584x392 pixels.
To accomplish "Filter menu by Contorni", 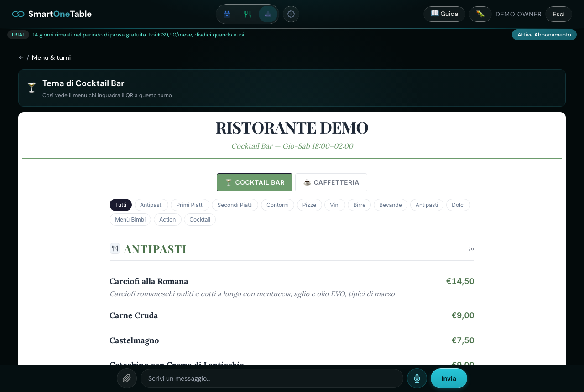I will pos(277,205).
